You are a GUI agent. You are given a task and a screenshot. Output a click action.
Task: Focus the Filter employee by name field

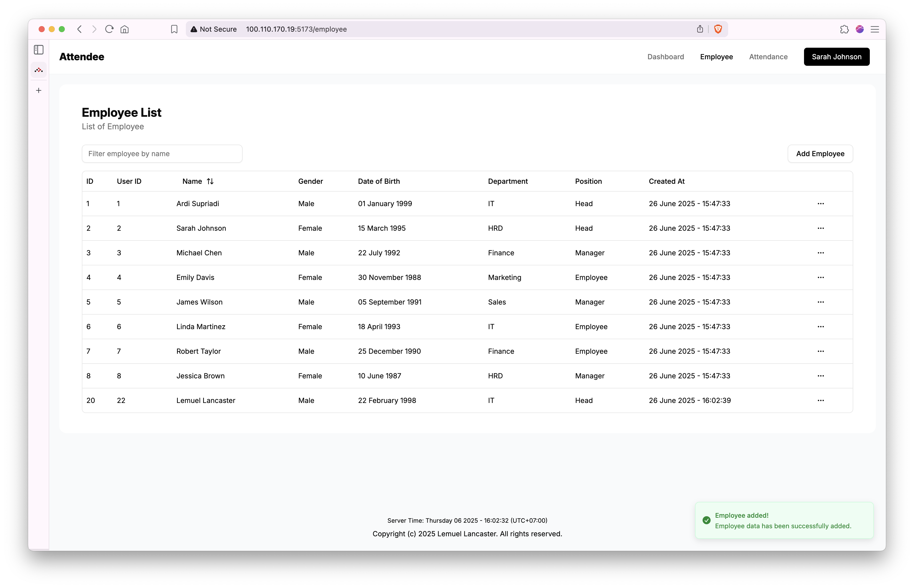click(162, 154)
